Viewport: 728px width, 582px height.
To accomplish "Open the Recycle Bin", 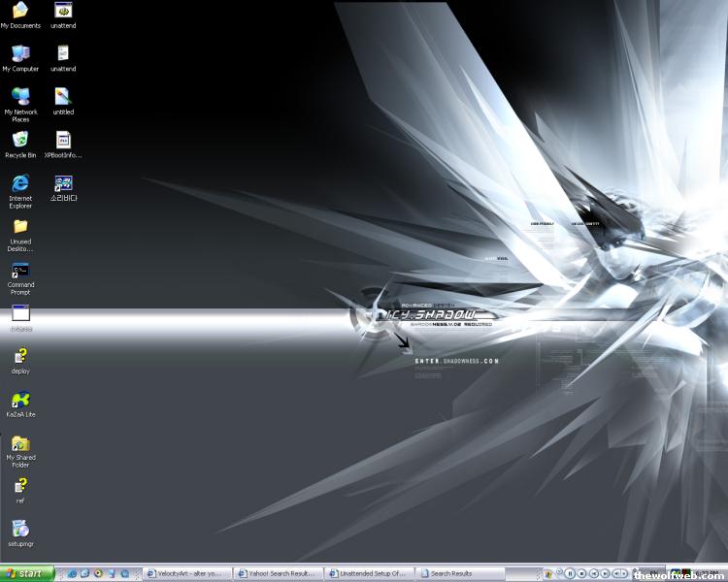I will 20,141.
